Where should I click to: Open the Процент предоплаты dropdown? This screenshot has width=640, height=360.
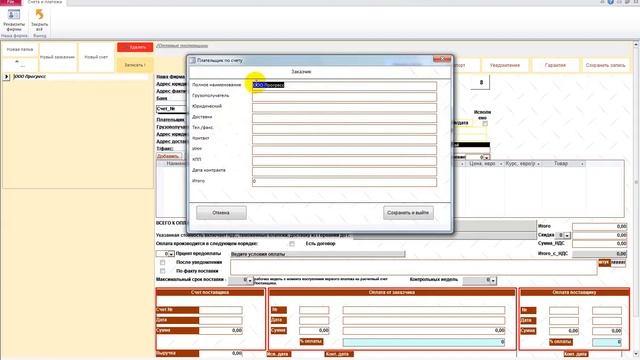[171, 254]
